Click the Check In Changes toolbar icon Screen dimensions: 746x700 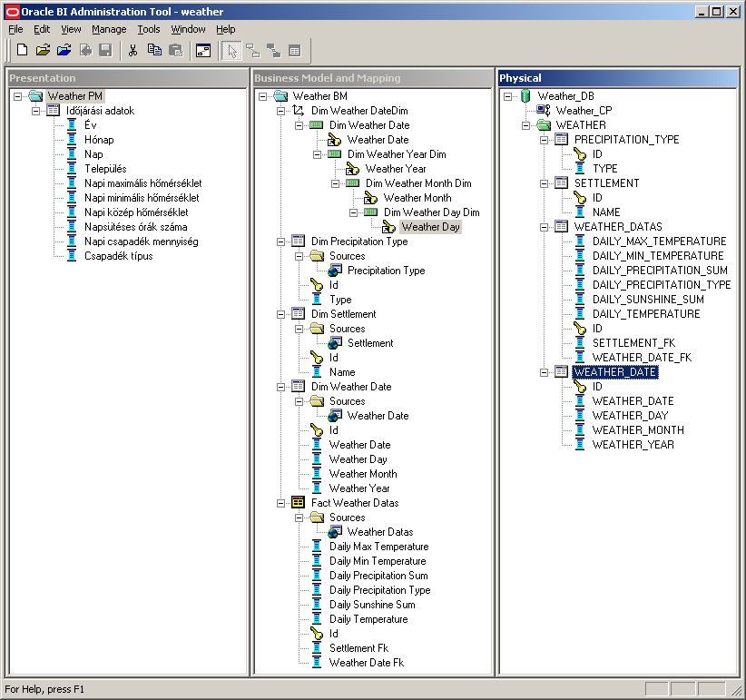coord(85,50)
